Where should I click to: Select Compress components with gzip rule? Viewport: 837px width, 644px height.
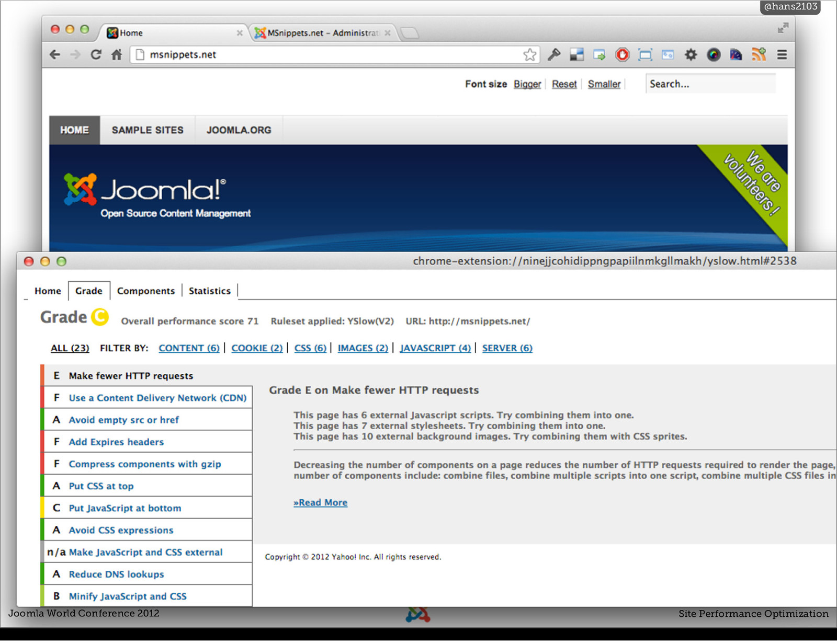(x=147, y=464)
